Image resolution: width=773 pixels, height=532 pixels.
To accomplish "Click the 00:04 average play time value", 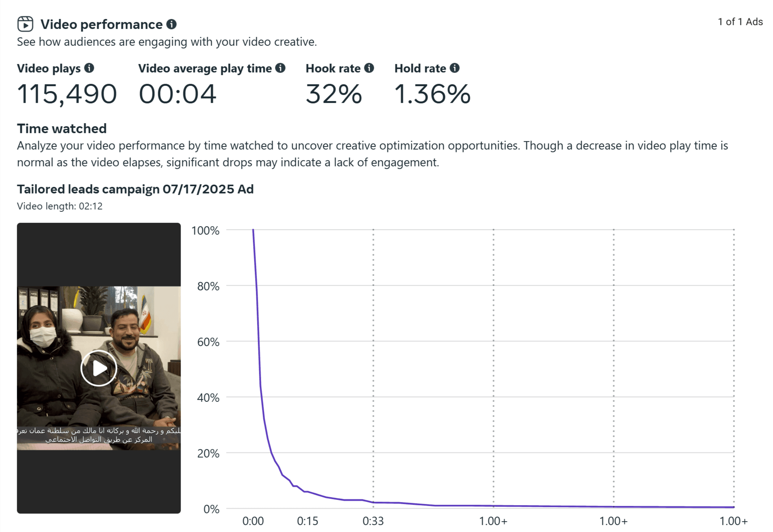I will [x=178, y=94].
